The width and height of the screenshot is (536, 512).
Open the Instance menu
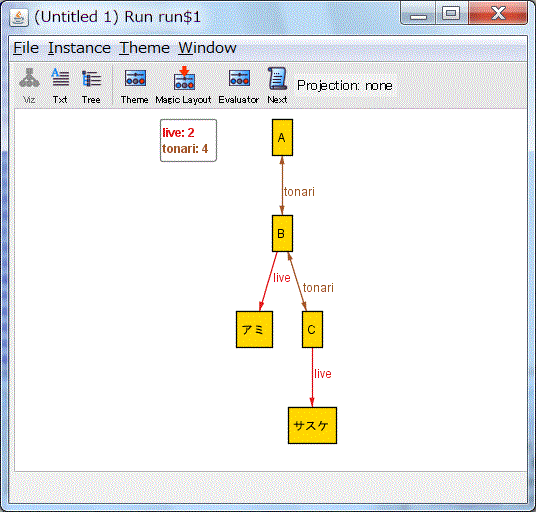pos(79,48)
